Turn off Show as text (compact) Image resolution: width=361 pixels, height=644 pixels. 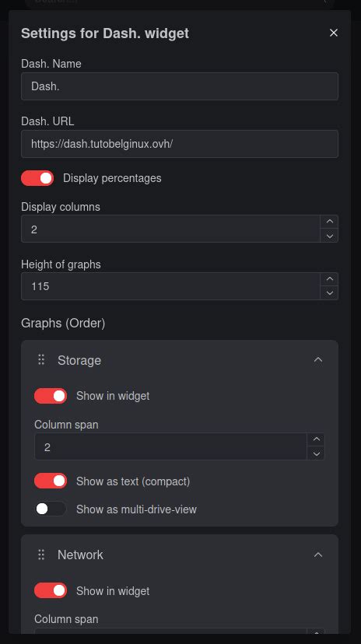(x=51, y=481)
